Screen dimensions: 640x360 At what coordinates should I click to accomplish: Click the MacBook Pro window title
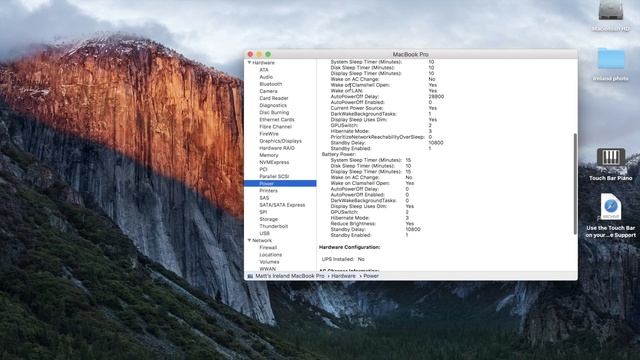(411, 54)
